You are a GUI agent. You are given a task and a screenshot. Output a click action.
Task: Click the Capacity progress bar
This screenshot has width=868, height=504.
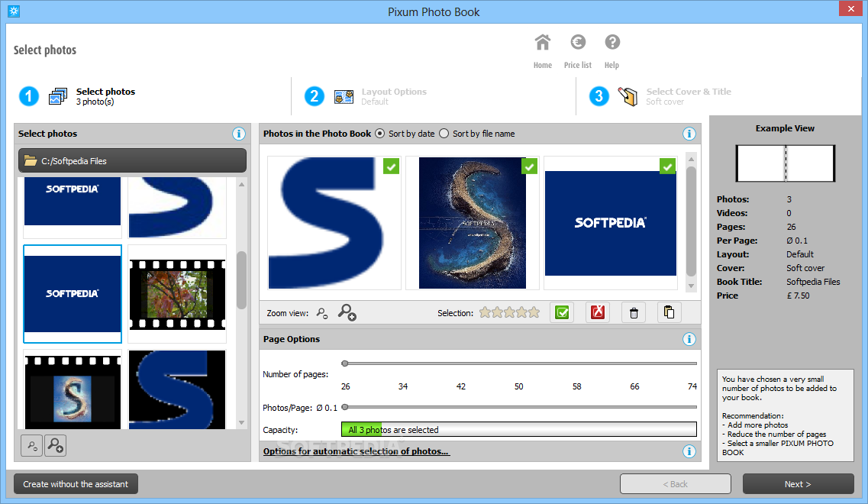click(x=518, y=430)
